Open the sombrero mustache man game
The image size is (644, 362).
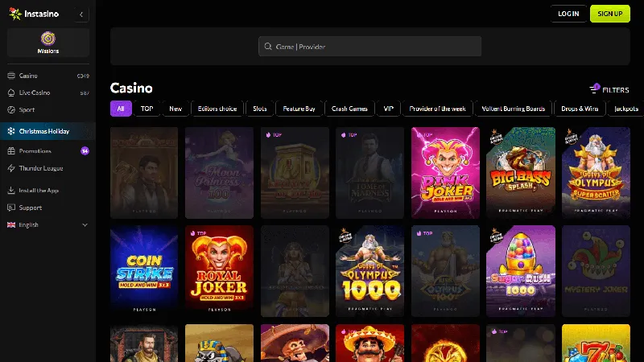click(x=369, y=343)
